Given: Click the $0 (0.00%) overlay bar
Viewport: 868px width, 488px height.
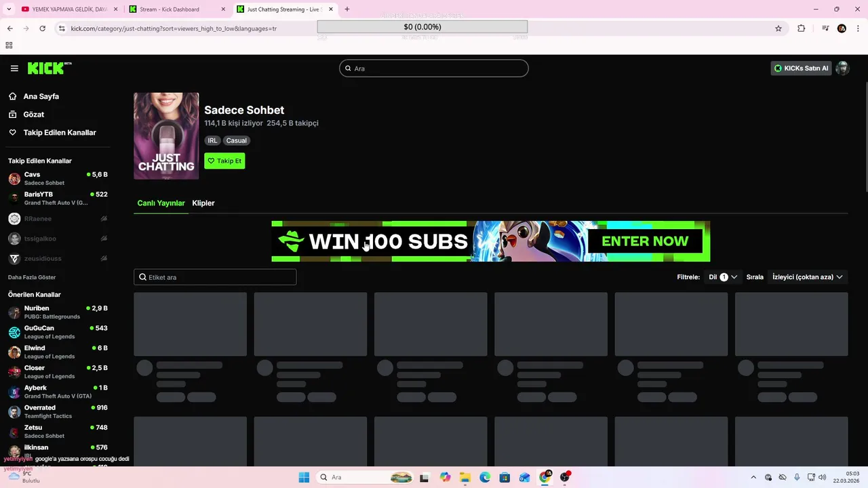Looking at the screenshot, I should click(422, 27).
